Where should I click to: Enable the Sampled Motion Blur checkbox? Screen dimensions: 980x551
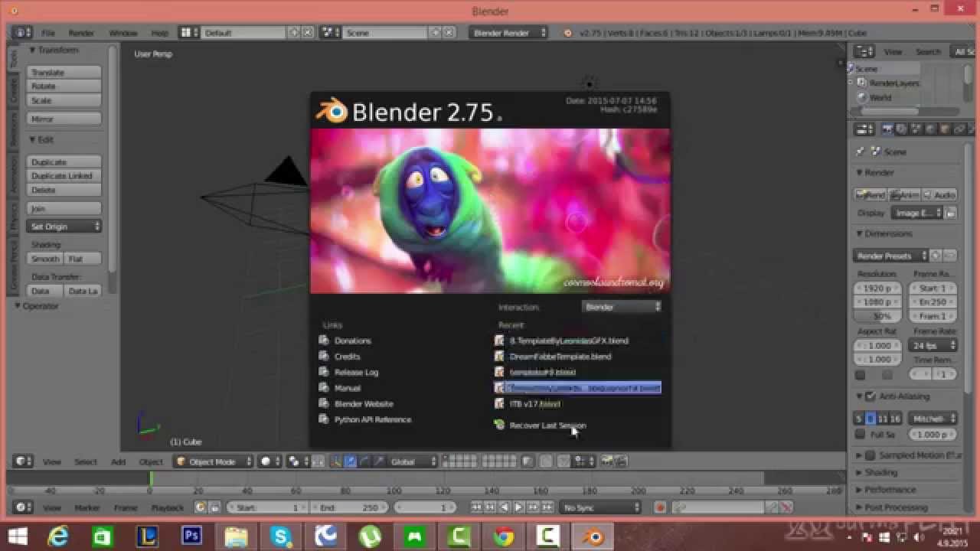pyautogui.click(x=871, y=455)
